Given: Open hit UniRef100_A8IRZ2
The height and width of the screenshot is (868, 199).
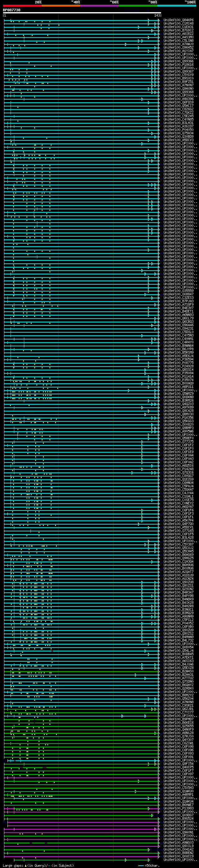Looking at the screenshot, I should [178, 34].
